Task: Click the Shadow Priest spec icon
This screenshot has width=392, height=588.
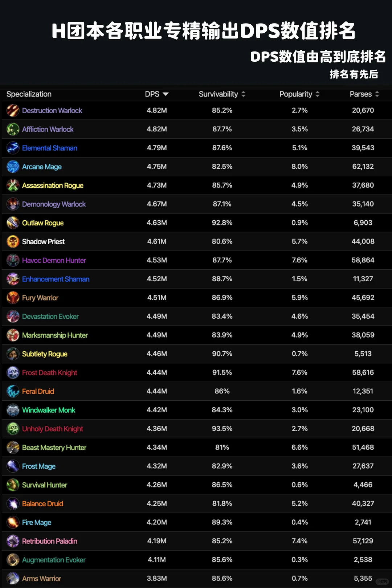Action: (13, 242)
